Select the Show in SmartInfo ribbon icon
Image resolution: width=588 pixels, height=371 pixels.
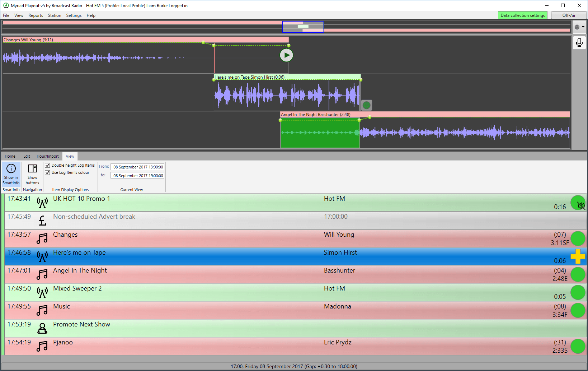click(x=11, y=174)
